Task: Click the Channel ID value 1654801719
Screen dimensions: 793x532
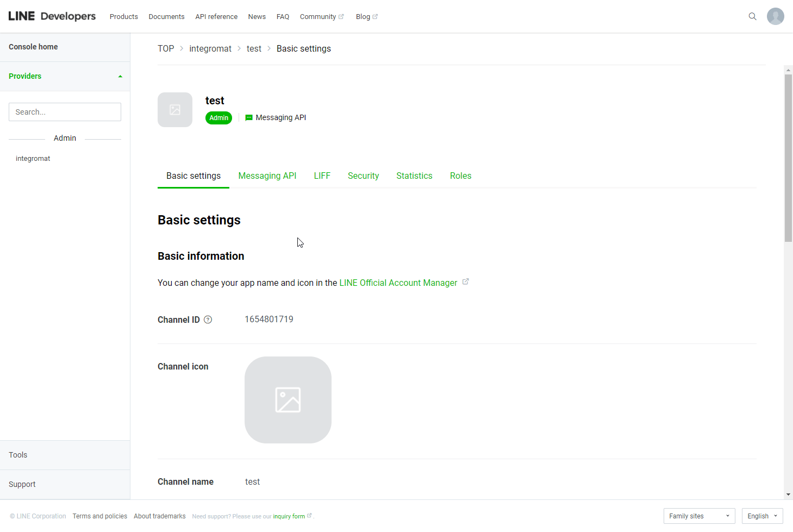Action: (x=269, y=320)
